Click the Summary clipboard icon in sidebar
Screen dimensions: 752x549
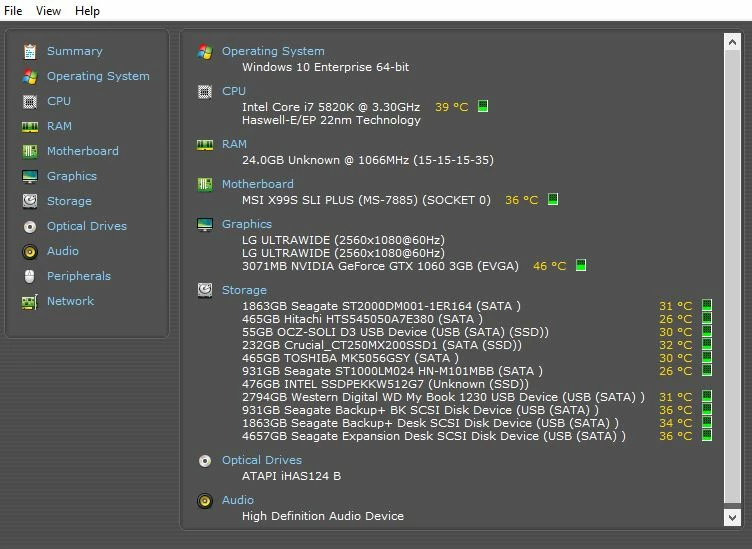point(30,51)
